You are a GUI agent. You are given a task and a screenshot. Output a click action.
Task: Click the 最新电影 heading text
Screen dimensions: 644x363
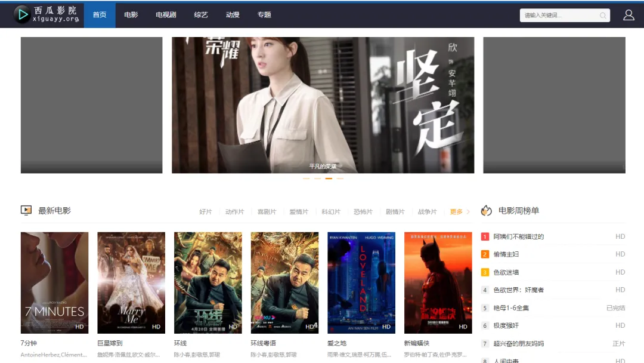pyautogui.click(x=54, y=211)
